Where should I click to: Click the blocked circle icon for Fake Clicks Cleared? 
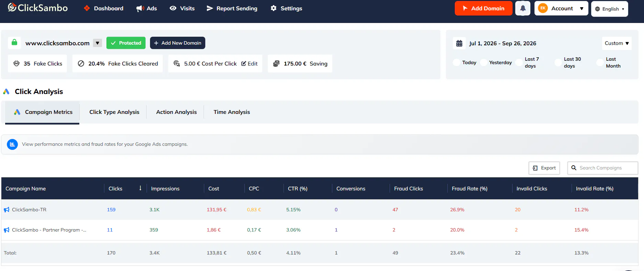81,63
